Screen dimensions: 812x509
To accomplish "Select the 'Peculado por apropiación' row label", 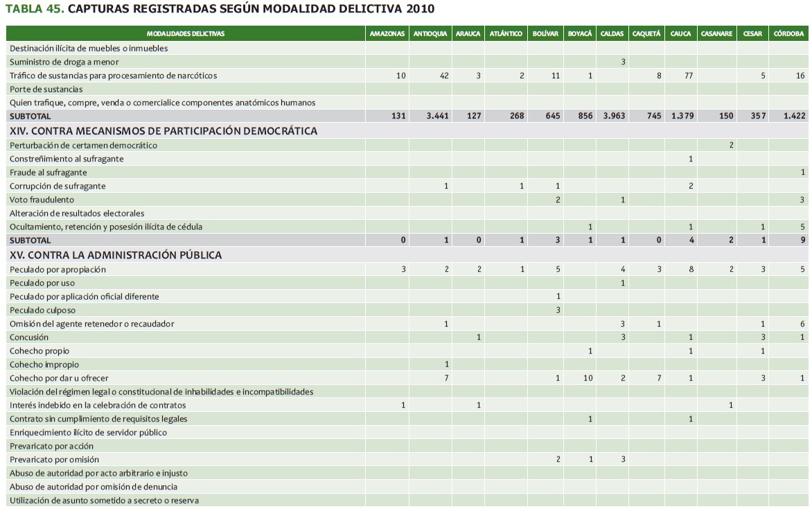I will [x=58, y=269].
